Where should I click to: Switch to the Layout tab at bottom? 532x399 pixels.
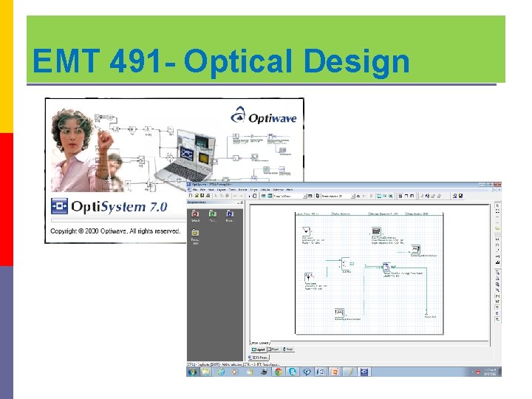(x=259, y=349)
